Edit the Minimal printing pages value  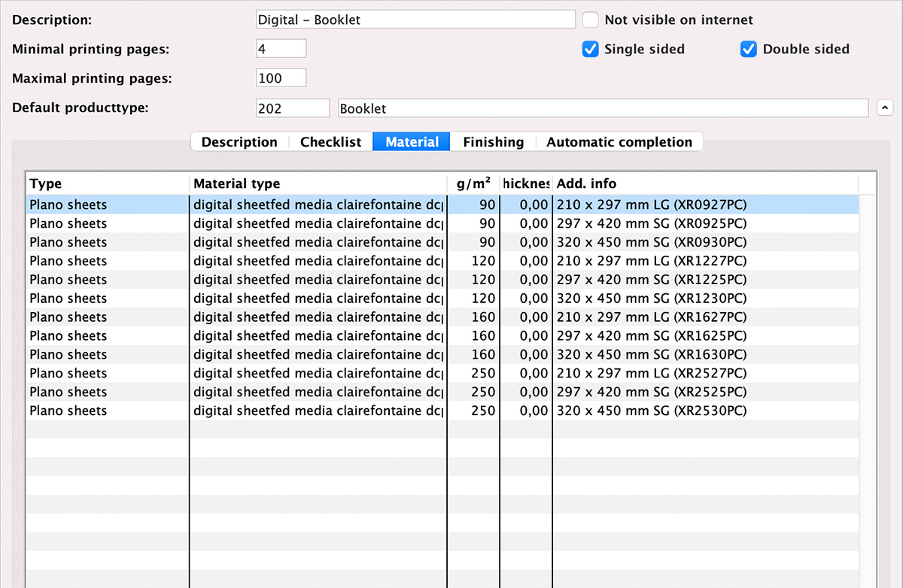(x=281, y=47)
